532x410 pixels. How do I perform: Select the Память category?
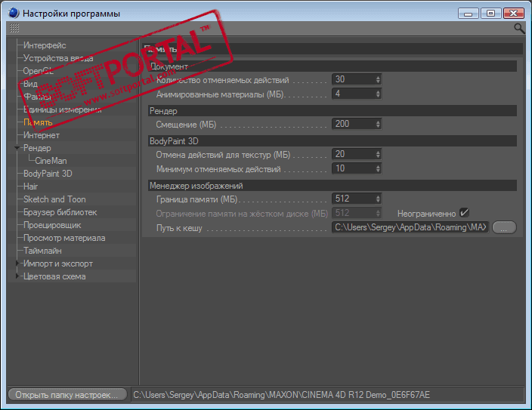[38, 122]
